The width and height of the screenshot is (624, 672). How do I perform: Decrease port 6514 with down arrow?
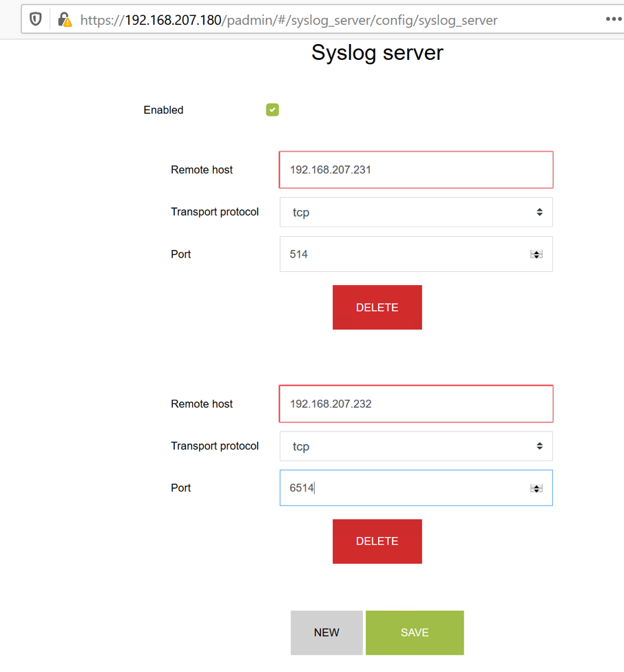click(536, 491)
